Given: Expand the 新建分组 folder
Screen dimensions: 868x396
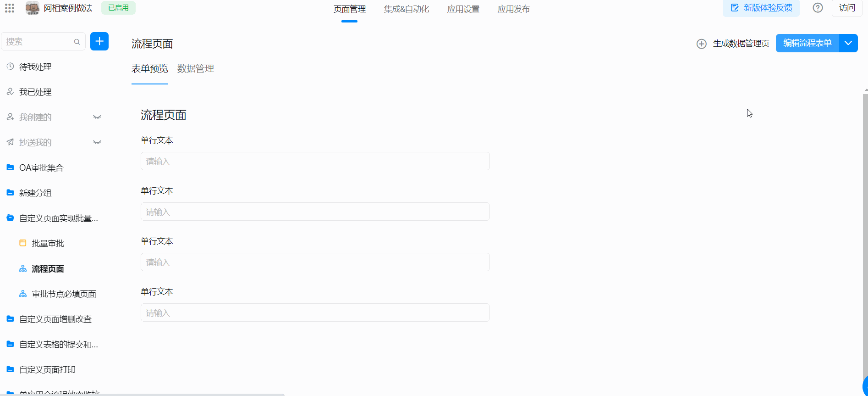Looking at the screenshot, I should (35, 193).
